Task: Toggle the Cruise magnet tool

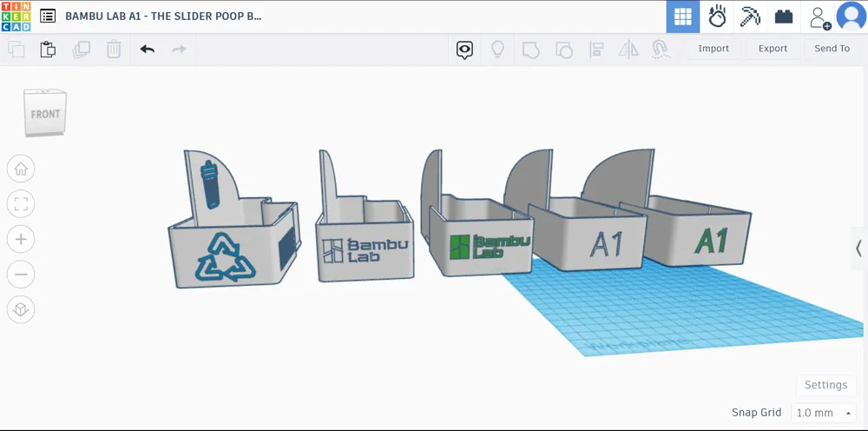Action: point(660,50)
